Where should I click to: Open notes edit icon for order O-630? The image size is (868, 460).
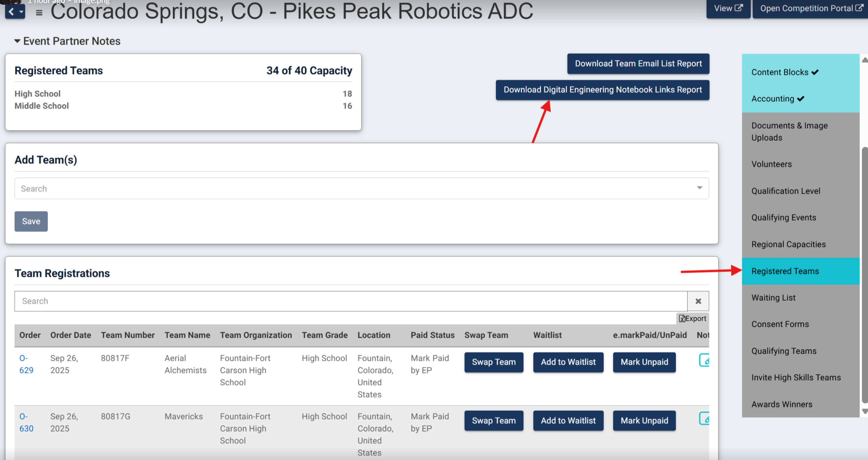click(x=704, y=418)
